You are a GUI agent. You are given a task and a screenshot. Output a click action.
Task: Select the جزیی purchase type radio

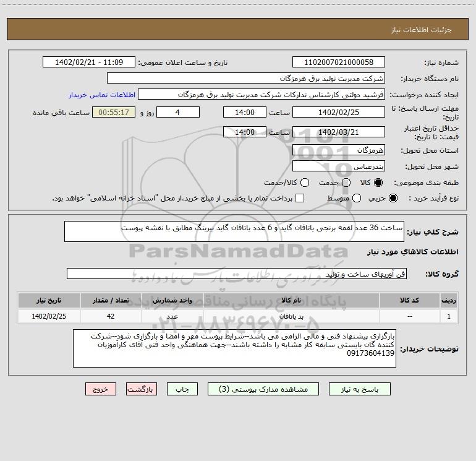(x=393, y=198)
